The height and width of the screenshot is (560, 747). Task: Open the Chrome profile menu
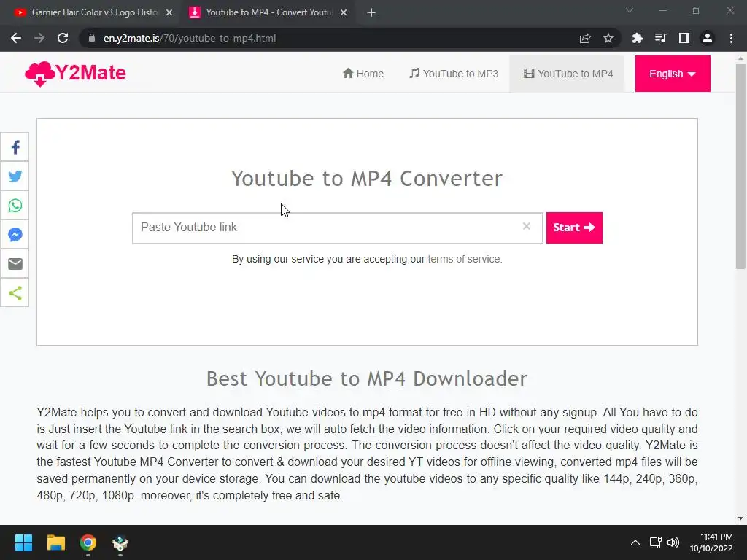click(708, 38)
